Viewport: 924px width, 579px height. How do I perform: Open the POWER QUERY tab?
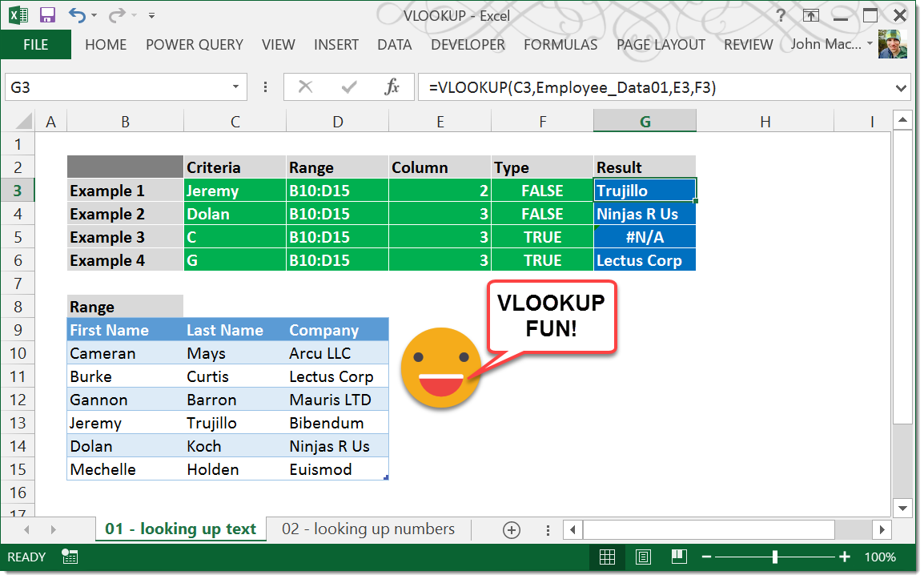point(195,45)
